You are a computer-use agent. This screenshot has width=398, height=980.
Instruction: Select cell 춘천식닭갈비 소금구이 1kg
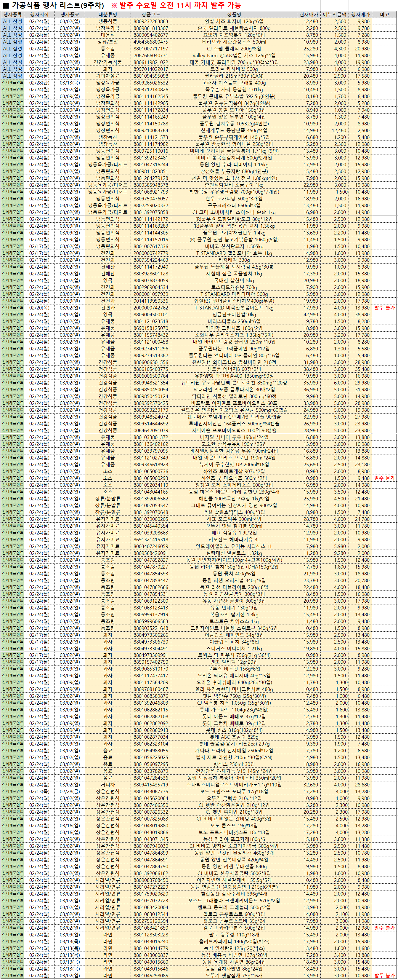[234, 185]
